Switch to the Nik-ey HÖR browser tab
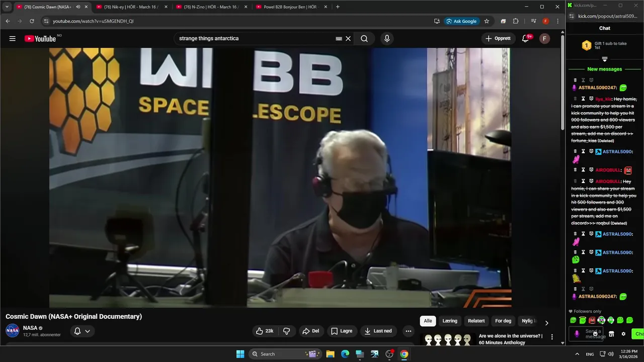 132,7
